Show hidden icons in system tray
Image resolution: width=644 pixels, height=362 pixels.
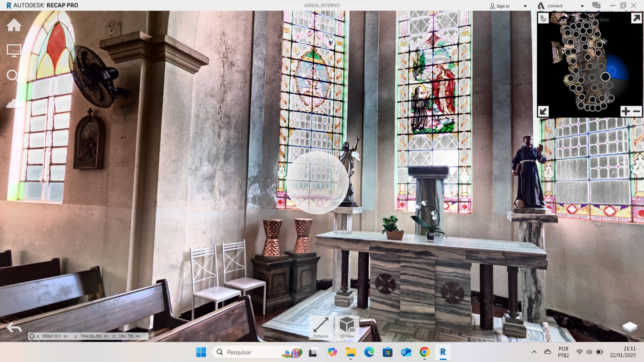(534, 352)
